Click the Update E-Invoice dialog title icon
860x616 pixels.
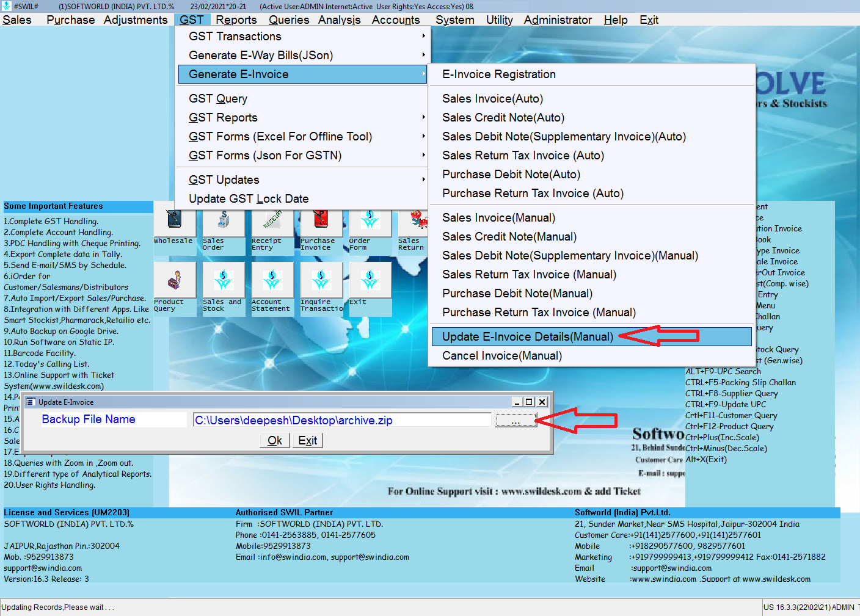tap(31, 402)
